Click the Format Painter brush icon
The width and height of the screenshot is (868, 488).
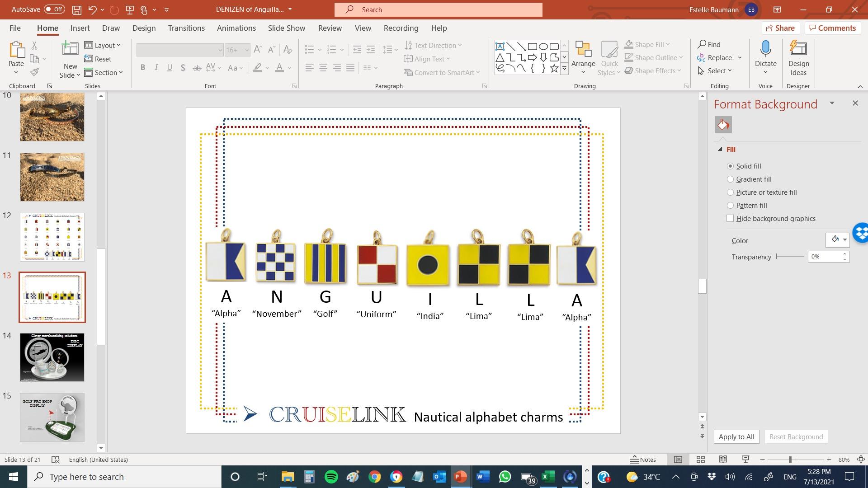coord(34,72)
